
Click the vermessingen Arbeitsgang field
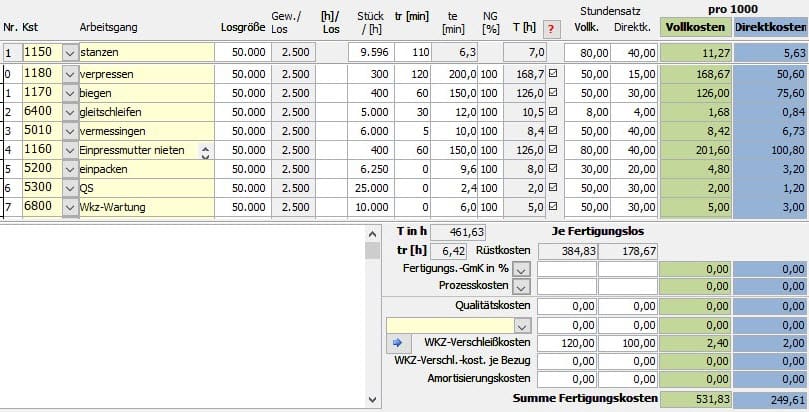(x=144, y=131)
